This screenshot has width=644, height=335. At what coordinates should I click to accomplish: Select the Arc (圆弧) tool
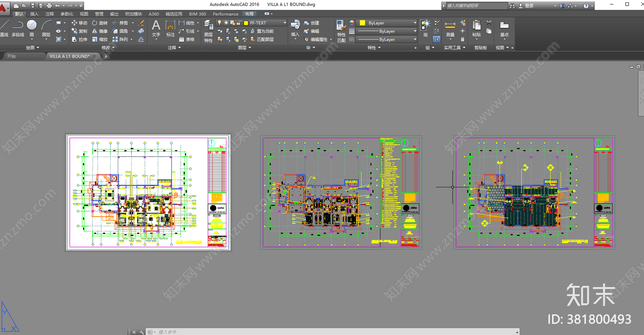click(46, 28)
